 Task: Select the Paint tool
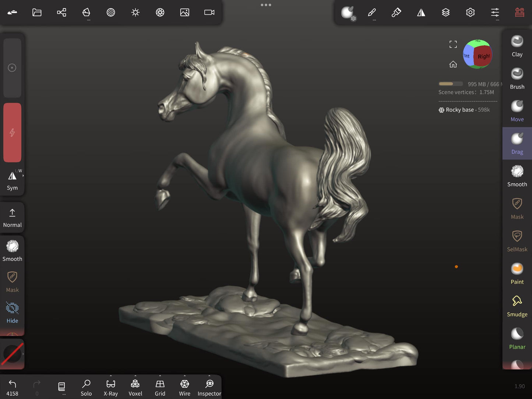pos(517,273)
